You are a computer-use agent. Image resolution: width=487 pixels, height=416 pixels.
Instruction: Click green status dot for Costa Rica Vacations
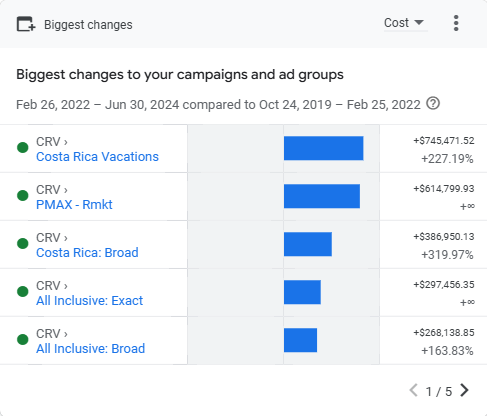click(23, 148)
